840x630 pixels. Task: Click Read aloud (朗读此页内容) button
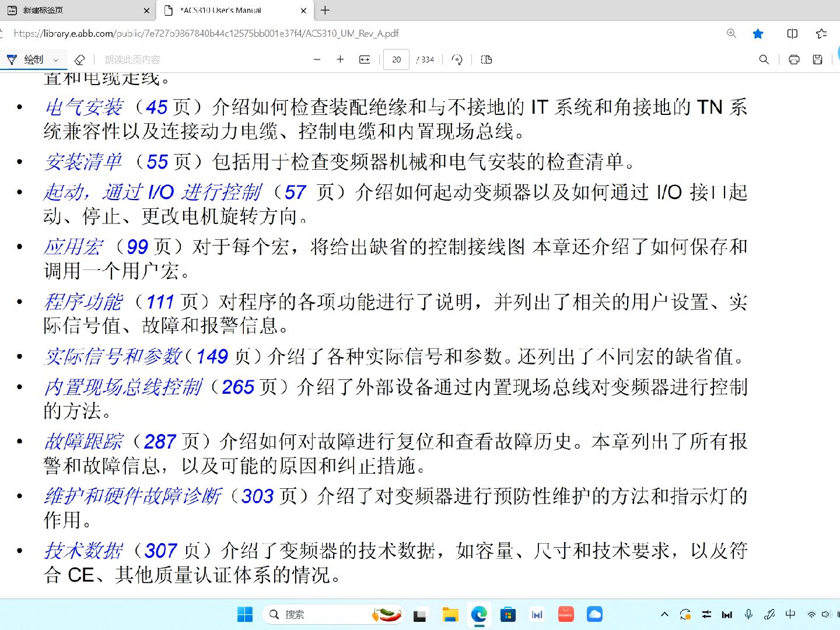pyautogui.click(x=132, y=60)
